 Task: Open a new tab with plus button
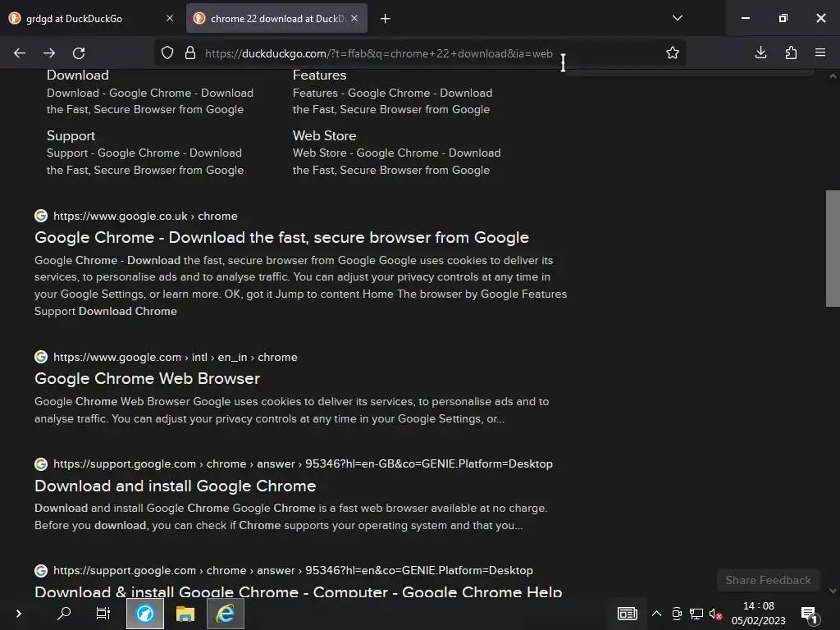click(386, 19)
